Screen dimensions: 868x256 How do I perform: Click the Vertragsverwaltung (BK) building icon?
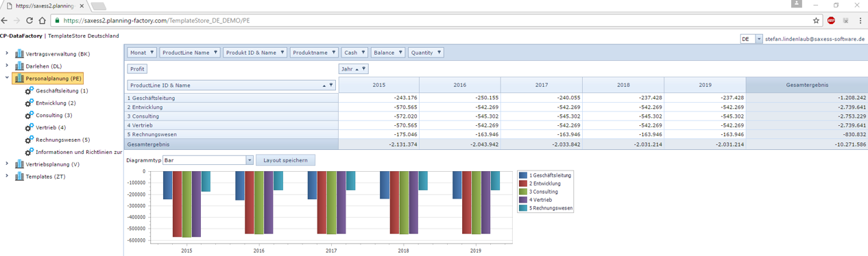19,53
